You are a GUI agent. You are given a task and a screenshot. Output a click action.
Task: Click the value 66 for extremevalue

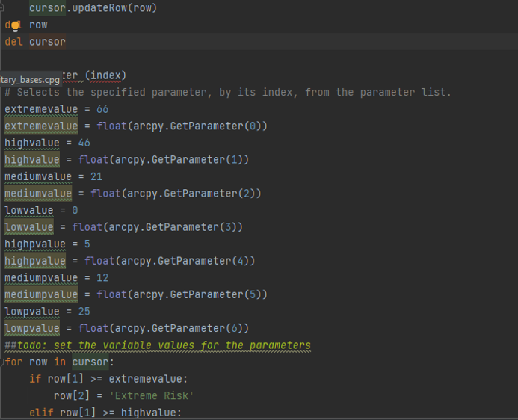102,109
